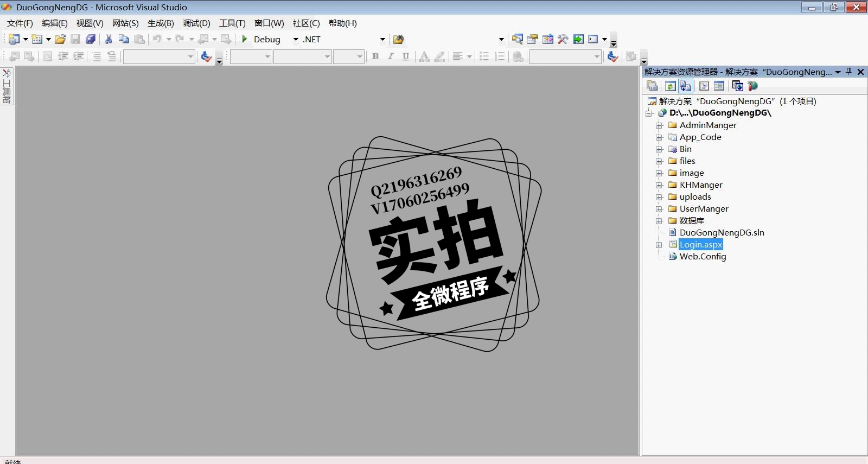Open Solution Explorer from toolbar icon
This screenshot has height=464, width=868.
(x=518, y=39)
